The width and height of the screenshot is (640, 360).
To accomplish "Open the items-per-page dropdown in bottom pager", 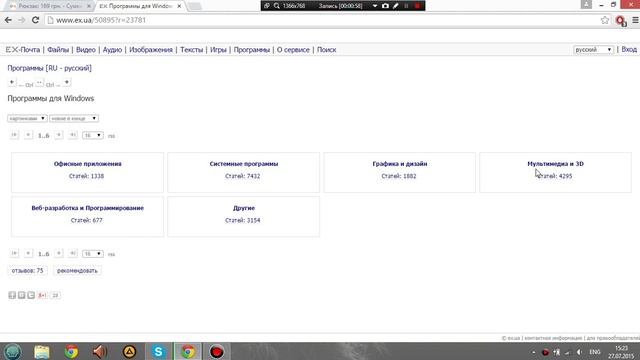I will (93, 254).
